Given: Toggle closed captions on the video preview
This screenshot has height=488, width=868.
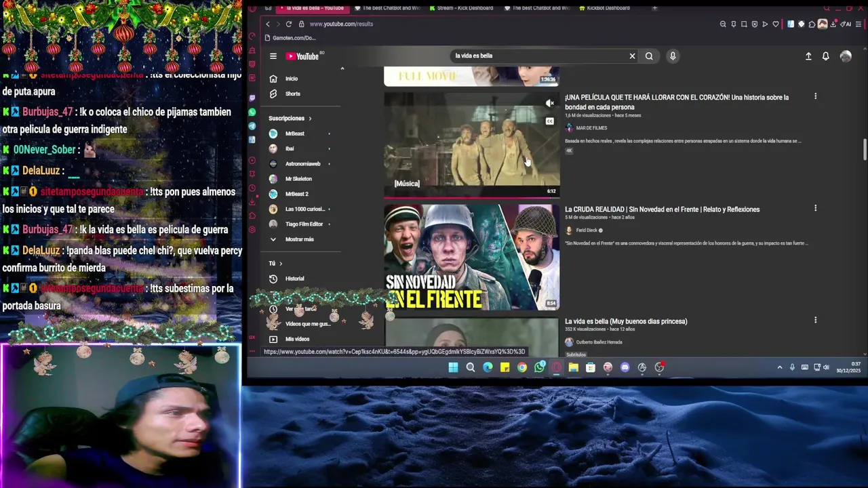Looking at the screenshot, I should click(x=550, y=121).
